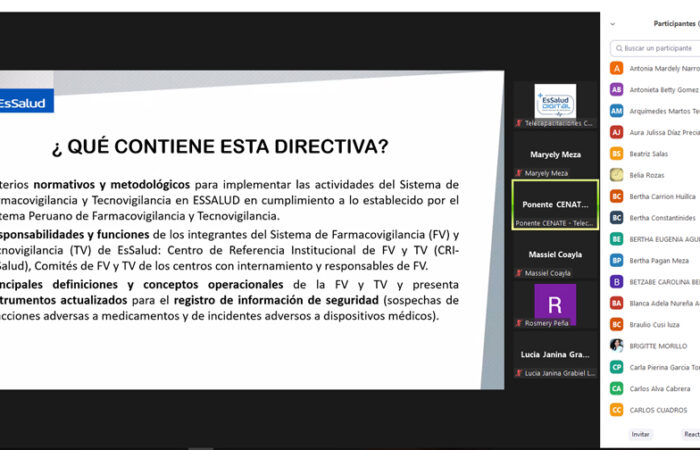Click the CA avatar for Carlos Alva Cabrera
The image size is (700, 450).
pos(617,388)
